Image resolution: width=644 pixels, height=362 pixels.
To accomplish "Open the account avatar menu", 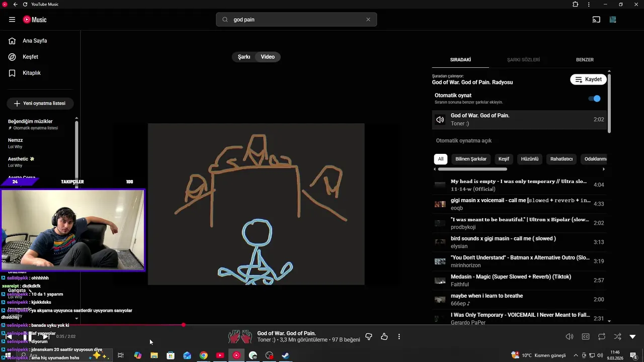I will point(613,20).
